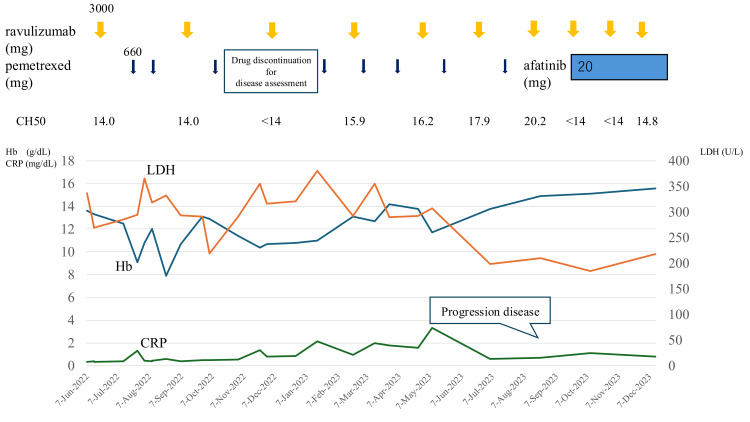Click the 400 tick on the LDH axis
The width and height of the screenshot is (750, 422).
pyautogui.click(x=679, y=161)
